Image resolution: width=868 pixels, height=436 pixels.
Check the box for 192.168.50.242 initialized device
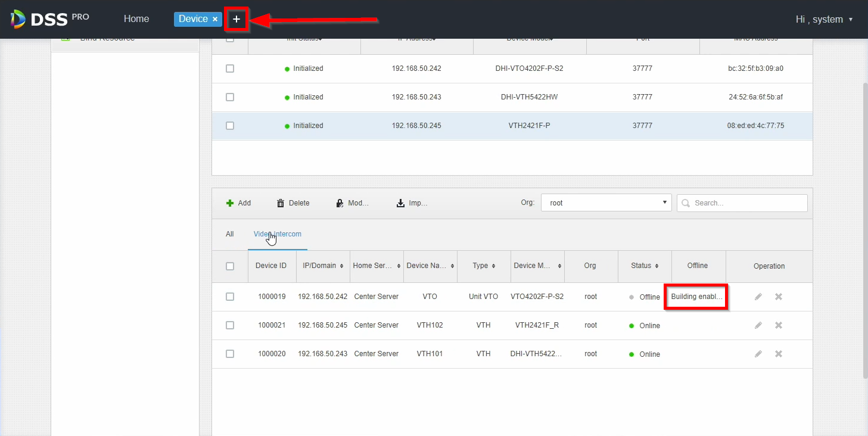click(230, 68)
